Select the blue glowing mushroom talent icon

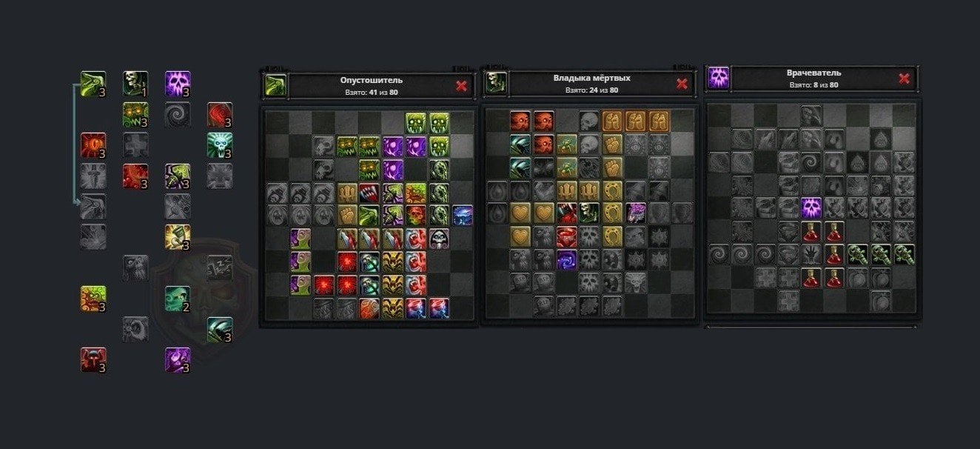point(462,216)
